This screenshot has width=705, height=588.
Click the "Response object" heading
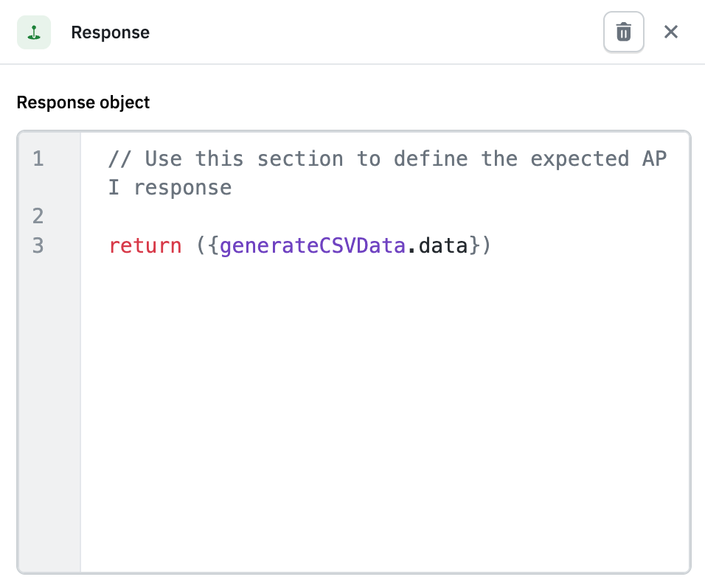(x=83, y=102)
